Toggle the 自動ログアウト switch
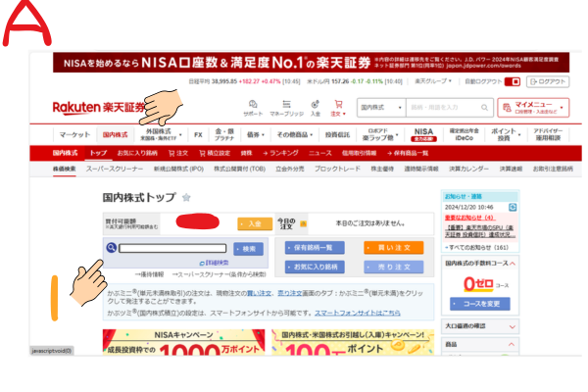The height and width of the screenshot is (392, 588). click(513, 81)
